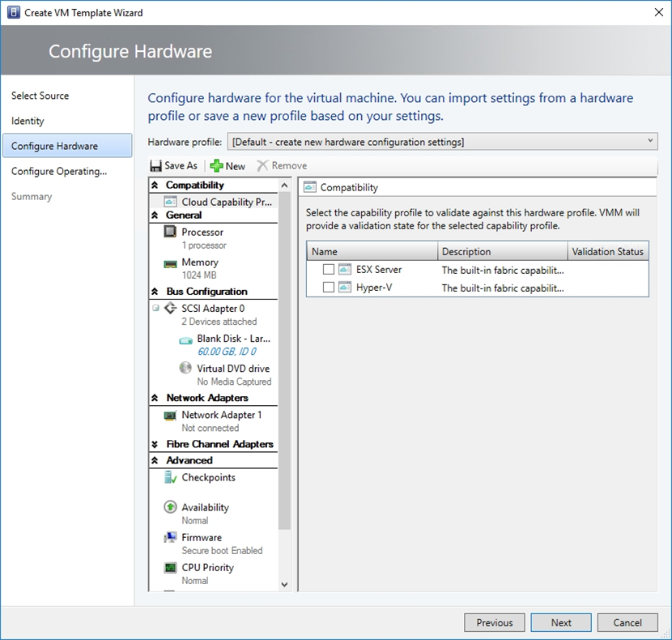The image size is (672, 640).
Task: Check the Hyper-V capability profile box
Action: point(329,288)
